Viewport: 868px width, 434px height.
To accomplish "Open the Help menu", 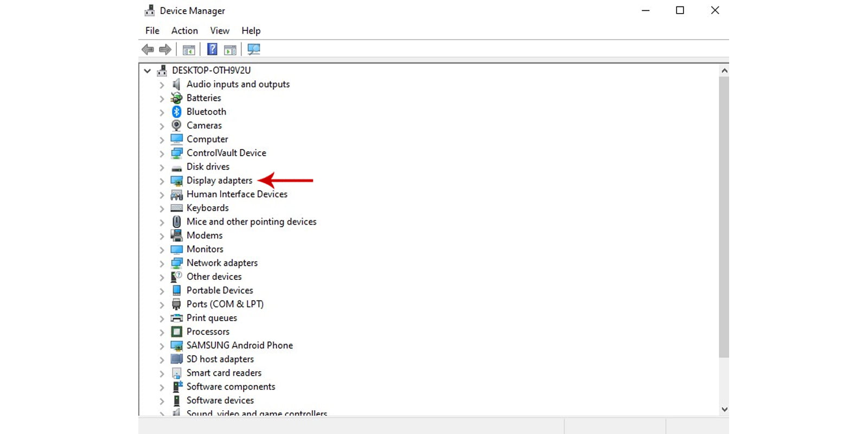I will click(251, 31).
